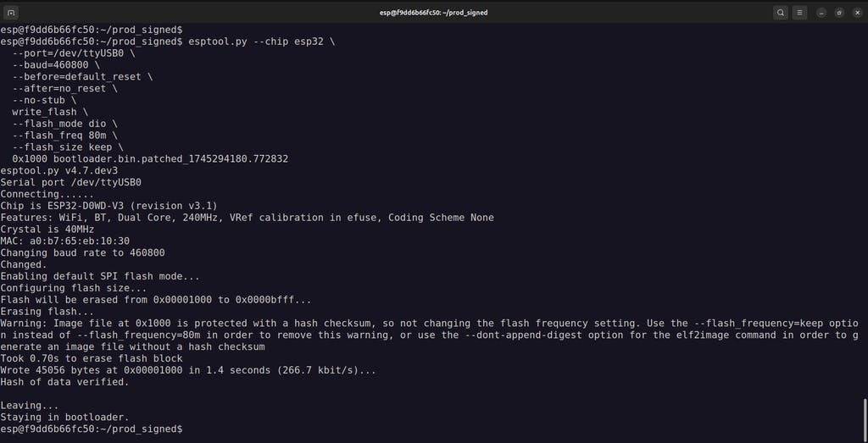Click the window title esp@f9dd6b66fc50: ~/prod_signed

433,13
